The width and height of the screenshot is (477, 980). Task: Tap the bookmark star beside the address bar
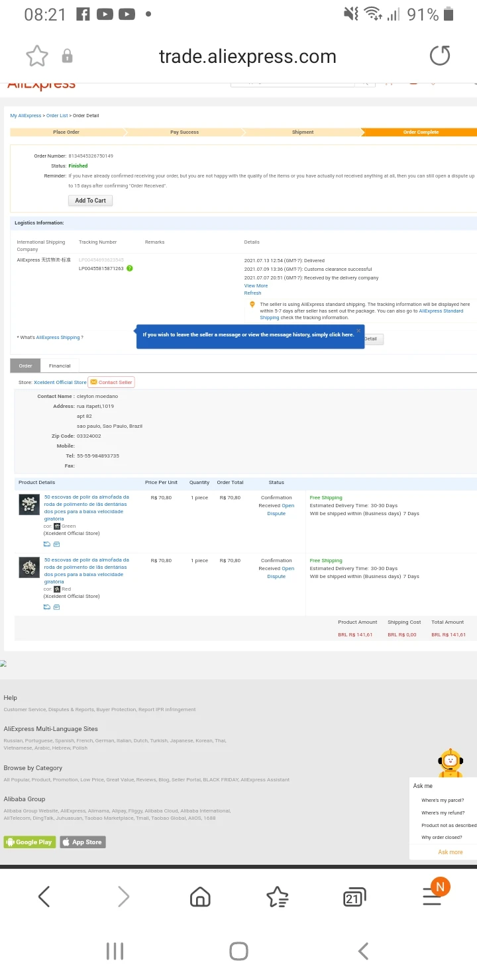click(37, 56)
